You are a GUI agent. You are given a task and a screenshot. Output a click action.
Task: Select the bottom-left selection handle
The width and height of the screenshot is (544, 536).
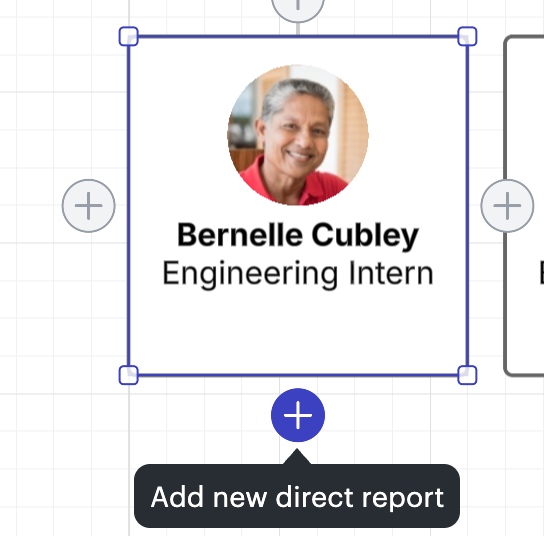(128, 375)
